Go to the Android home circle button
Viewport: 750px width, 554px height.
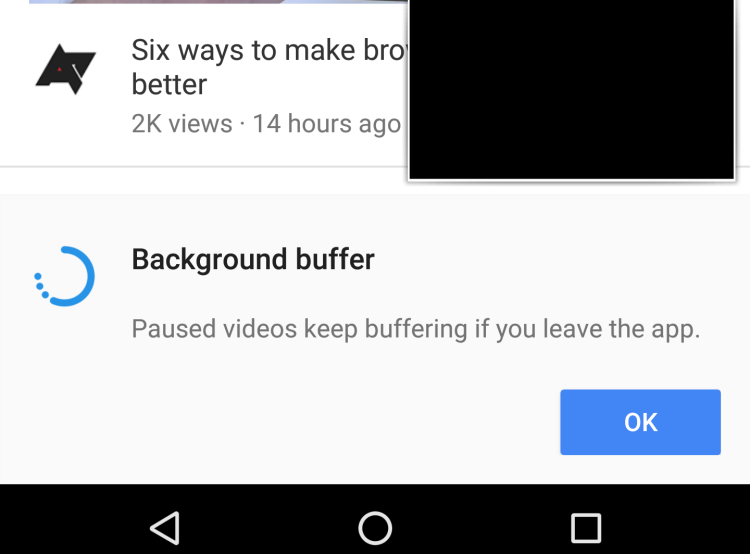coord(375,528)
